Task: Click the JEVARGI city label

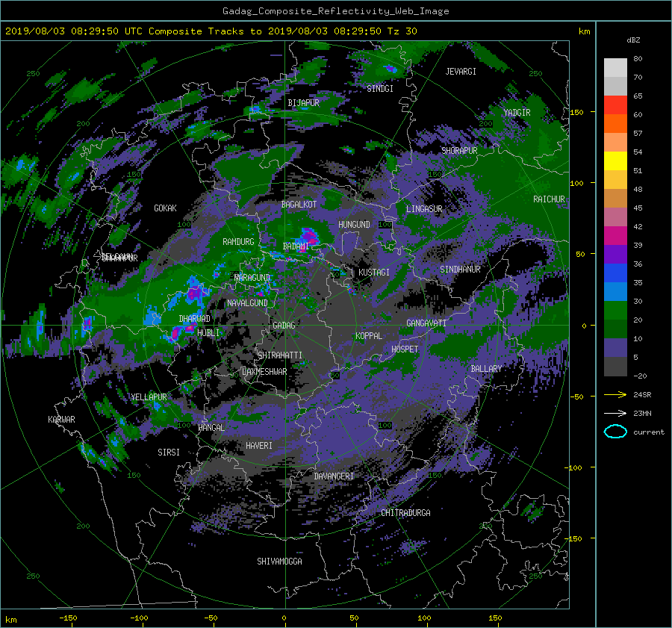Action: 461,72
